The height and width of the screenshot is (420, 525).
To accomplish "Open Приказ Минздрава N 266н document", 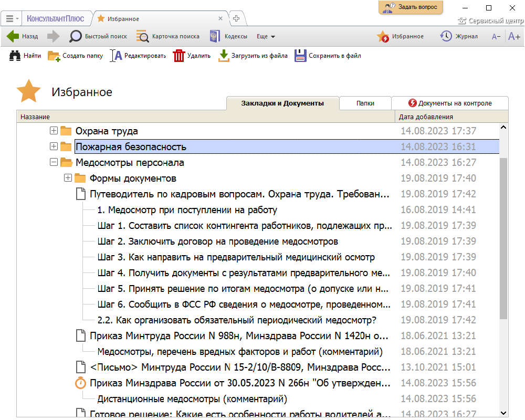I will click(x=240, y=383).
